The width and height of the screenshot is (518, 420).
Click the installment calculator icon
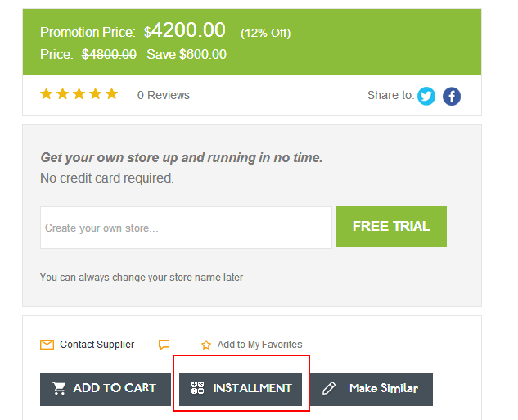(x=197, y=387)
